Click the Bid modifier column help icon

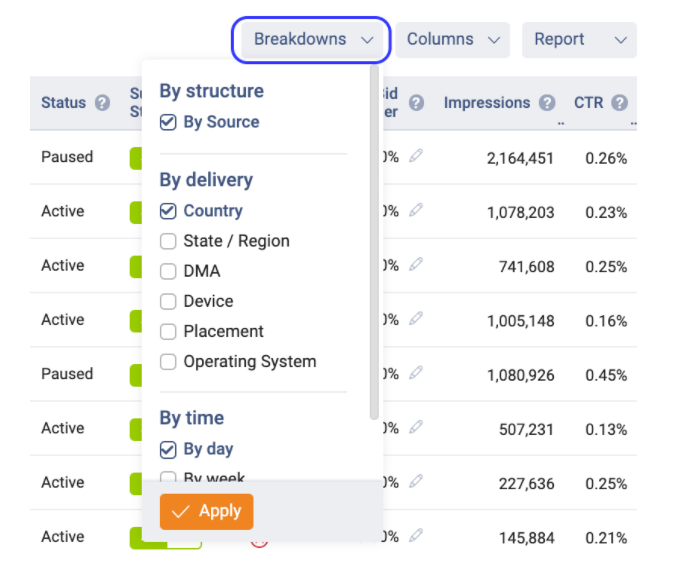pyautogui.click(x=416, y=103)
